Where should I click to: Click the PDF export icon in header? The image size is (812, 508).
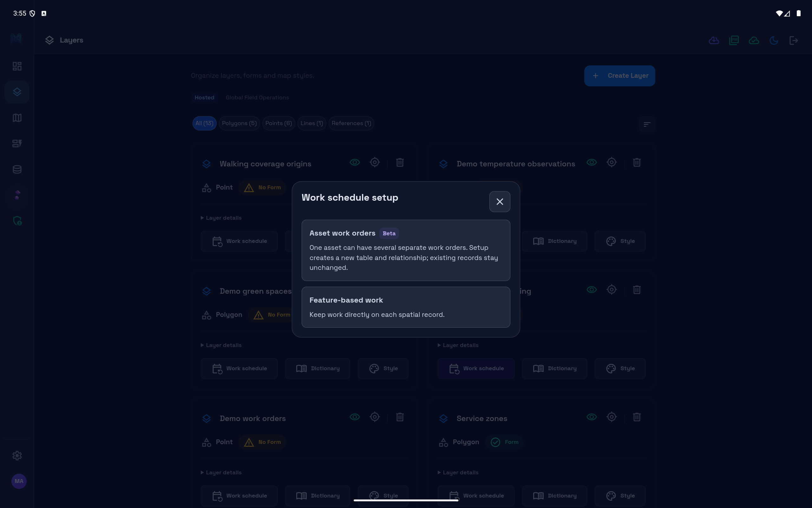(x=734, y=41)
